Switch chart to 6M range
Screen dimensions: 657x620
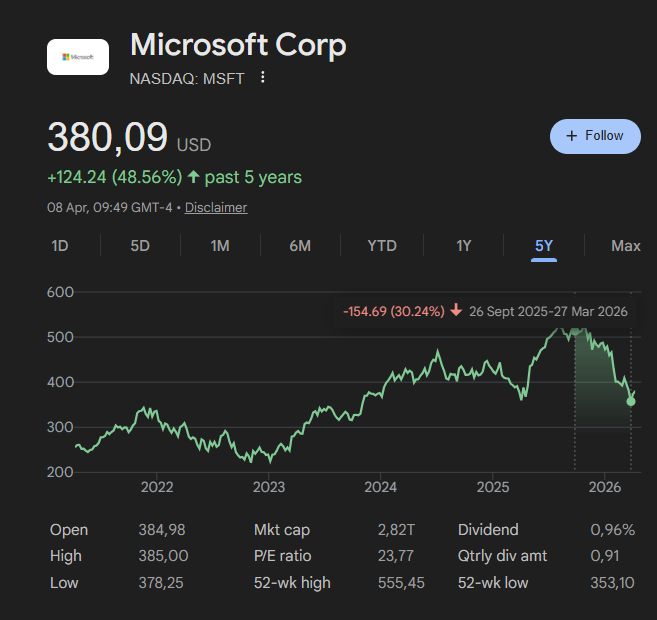click(300, 246)
